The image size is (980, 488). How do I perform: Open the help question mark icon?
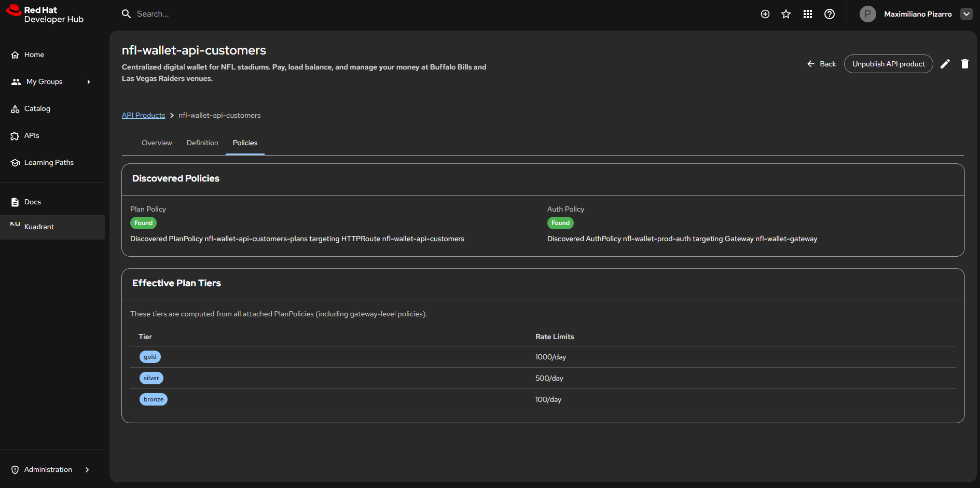(x=829, y=14)
